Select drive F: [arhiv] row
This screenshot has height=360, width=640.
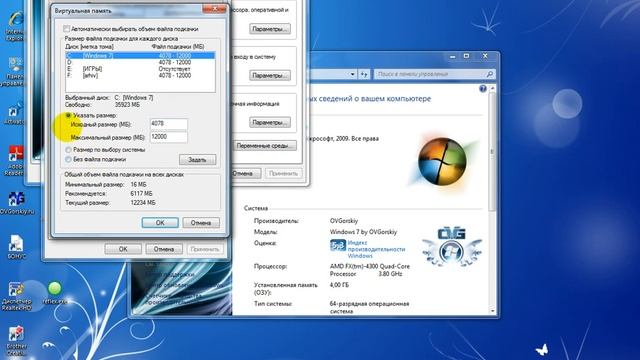pos(140,75)
